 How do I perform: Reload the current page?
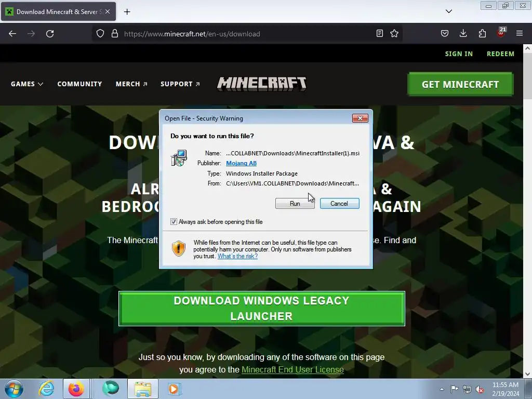pyautogui.click(x=50, y=34)
